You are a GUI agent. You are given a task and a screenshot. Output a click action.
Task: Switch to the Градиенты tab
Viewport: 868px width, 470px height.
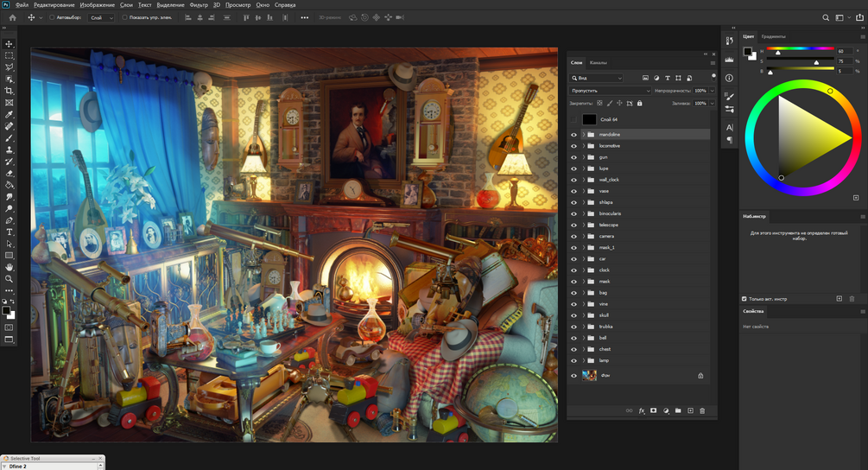(x=773, y=36)
